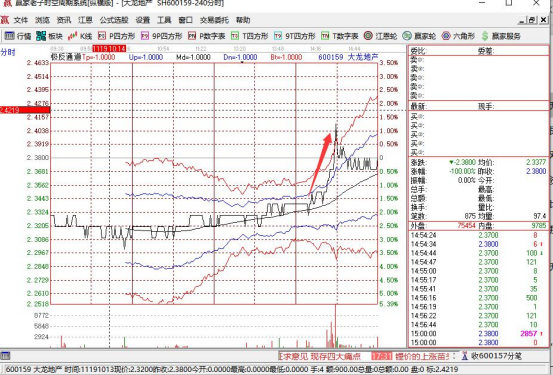Click the 委比 label in the order panel

(418, 51)
